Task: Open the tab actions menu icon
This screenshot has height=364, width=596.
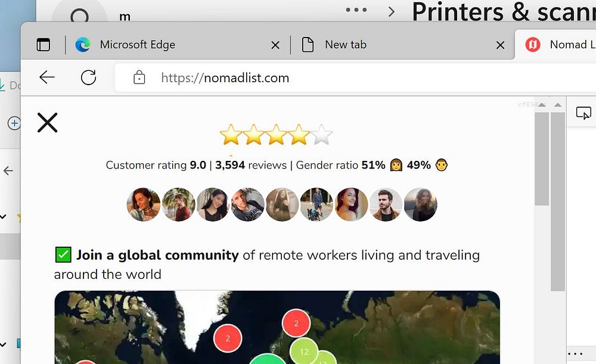Action: click(44, 45)
